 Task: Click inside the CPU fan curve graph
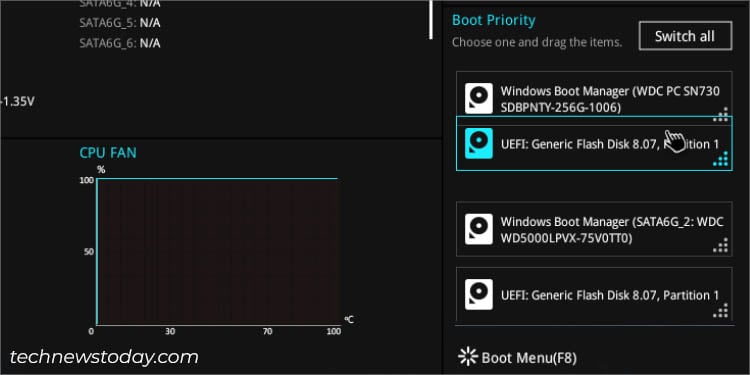click(x=218, y=252)
